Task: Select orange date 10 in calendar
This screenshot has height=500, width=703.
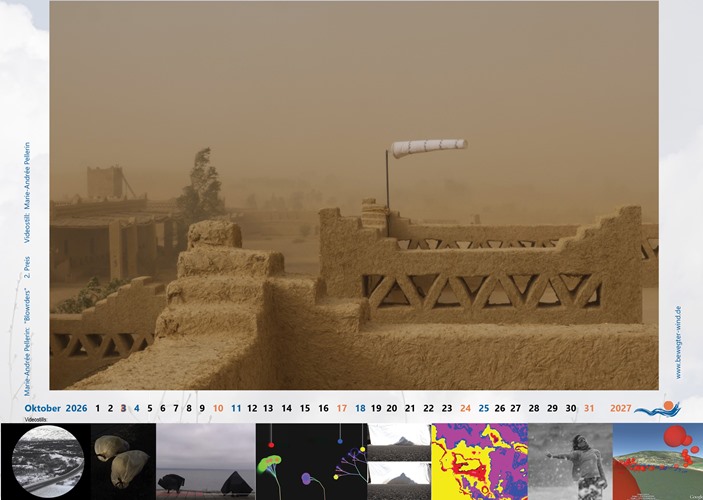Action: coord(217,408)
